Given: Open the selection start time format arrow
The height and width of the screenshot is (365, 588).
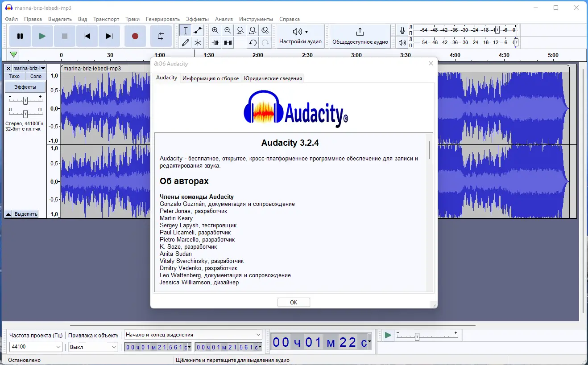Looking at the screenshot, I should pyautogui.click(x=190, y=347).
